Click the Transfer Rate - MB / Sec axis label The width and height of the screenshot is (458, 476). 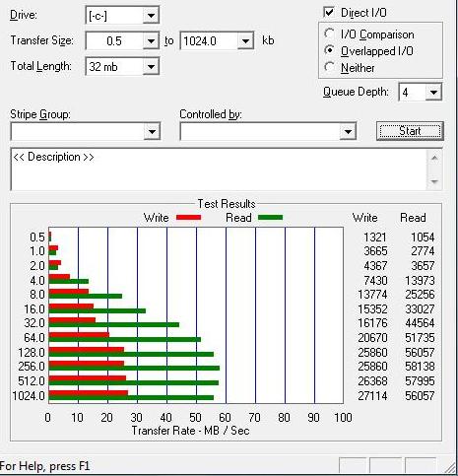coord(190,431)
